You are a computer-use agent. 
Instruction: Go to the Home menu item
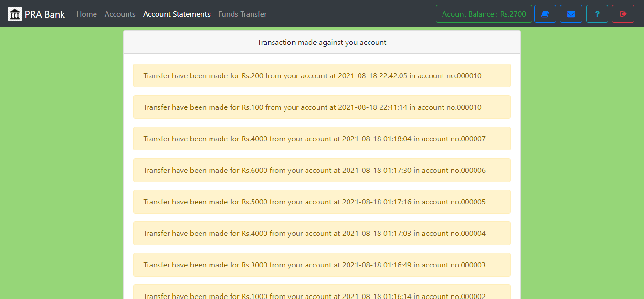pos(86,14)
